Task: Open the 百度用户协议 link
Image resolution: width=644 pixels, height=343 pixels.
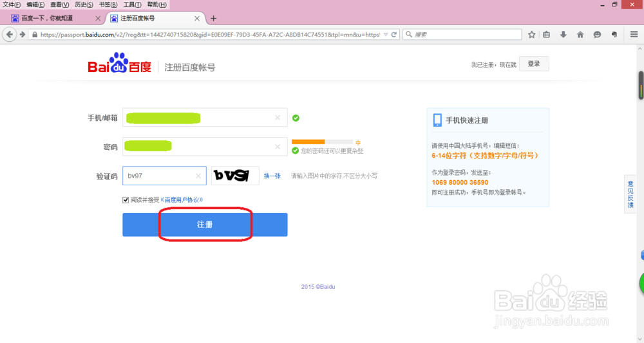Action: [x=181, y=199]
